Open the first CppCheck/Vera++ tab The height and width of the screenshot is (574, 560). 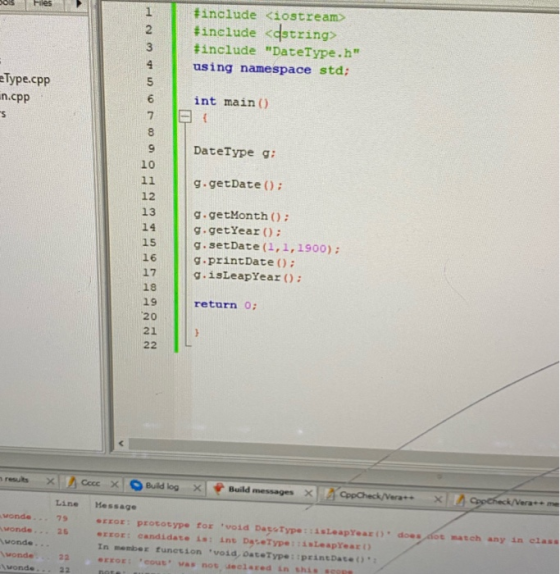pyautogui.click(x=377, y=496)
